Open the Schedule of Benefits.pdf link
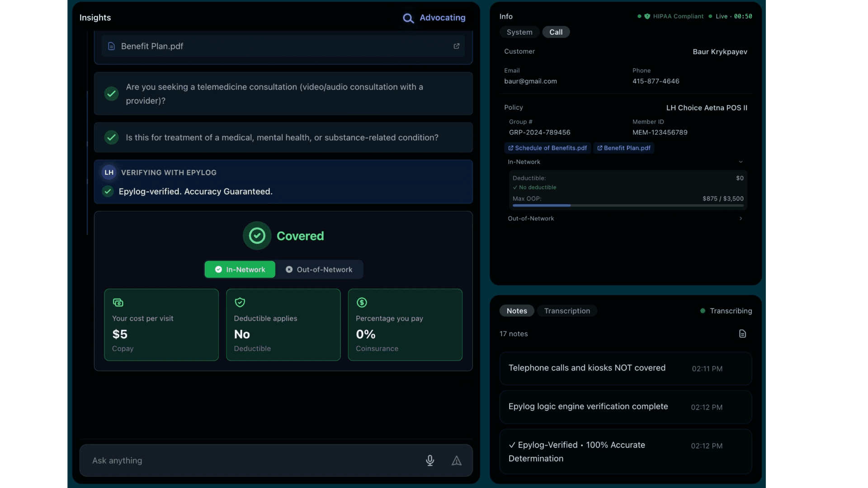The image size is (868, 488). (x=547, y=148)
